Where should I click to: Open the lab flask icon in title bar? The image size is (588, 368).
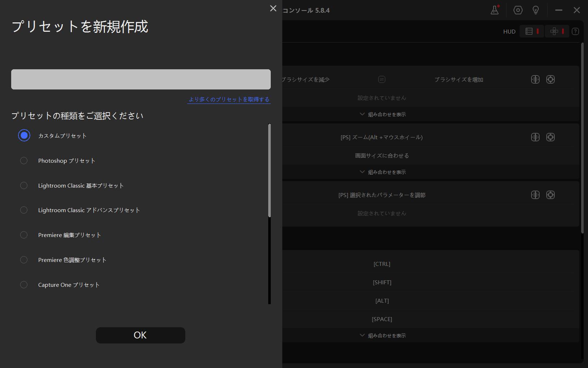point(495,10)
